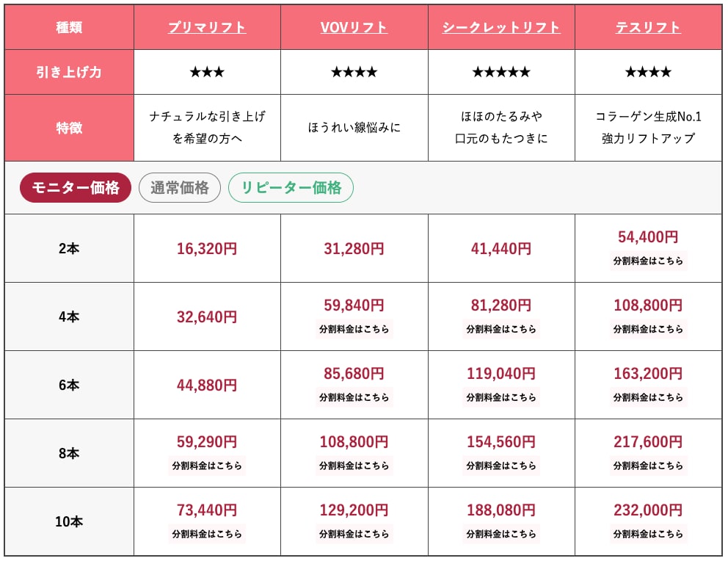Click 分割料金はこちら under VOVリフト 59,840円

tap(354, 329)
